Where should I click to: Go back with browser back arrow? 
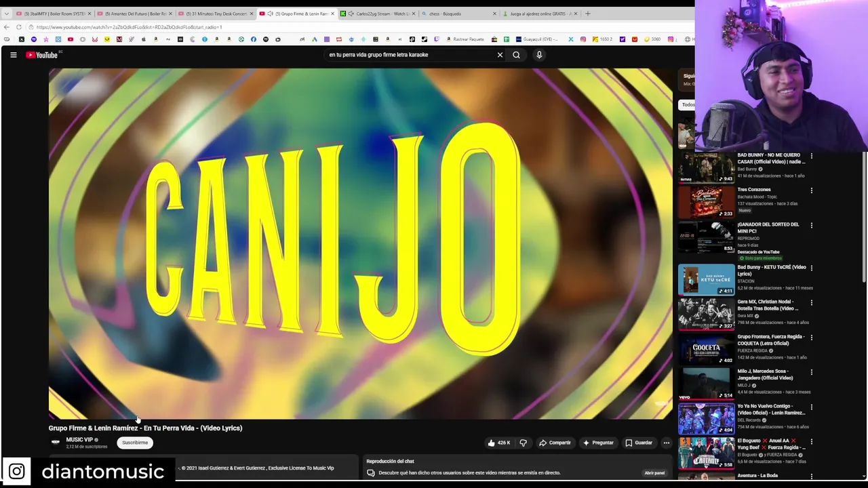(x=7, y=27)
